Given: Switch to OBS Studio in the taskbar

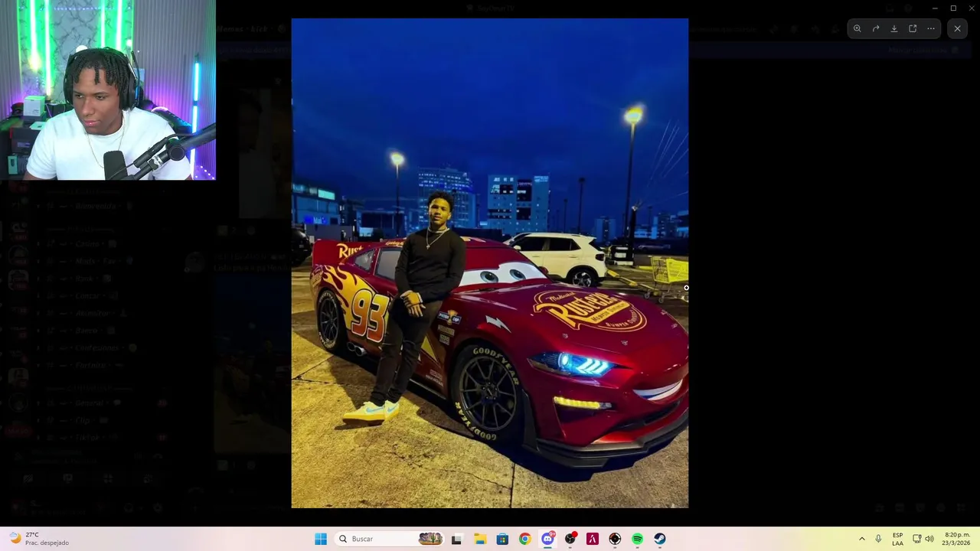Looking at the screenshot, I should tap(570, 539).
